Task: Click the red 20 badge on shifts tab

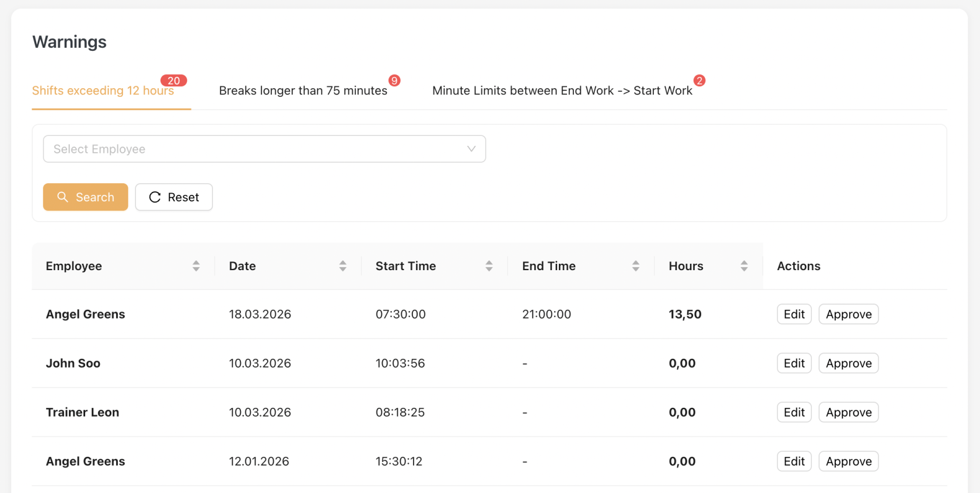Action: [x=173, y=81]
